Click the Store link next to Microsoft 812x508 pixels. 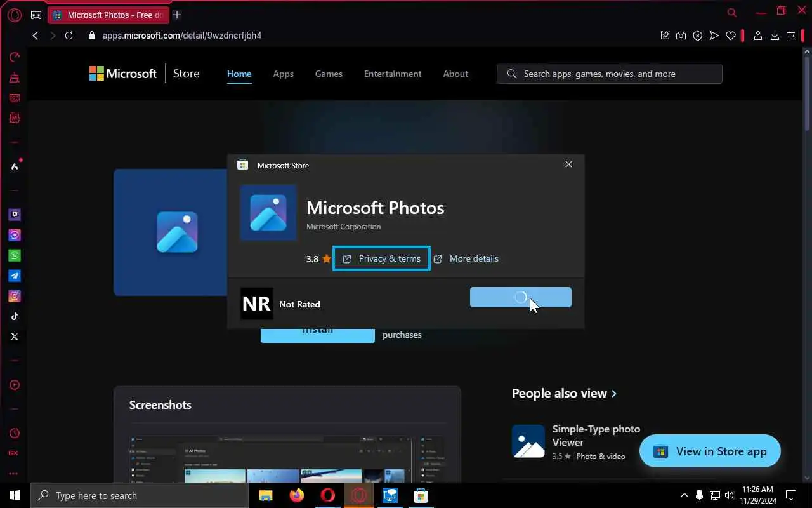click(187, 74)
